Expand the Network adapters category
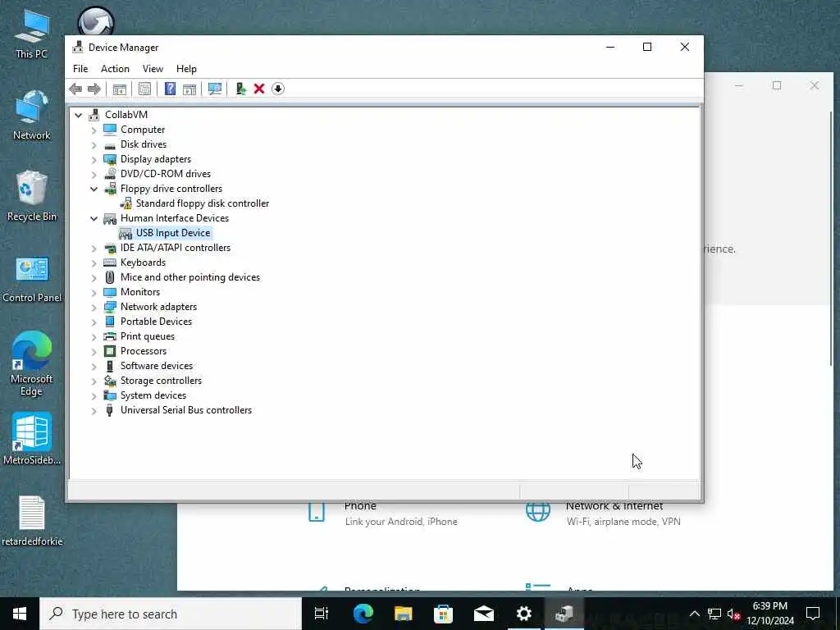This screenshot has width=840, height=630. click(94, 307)
